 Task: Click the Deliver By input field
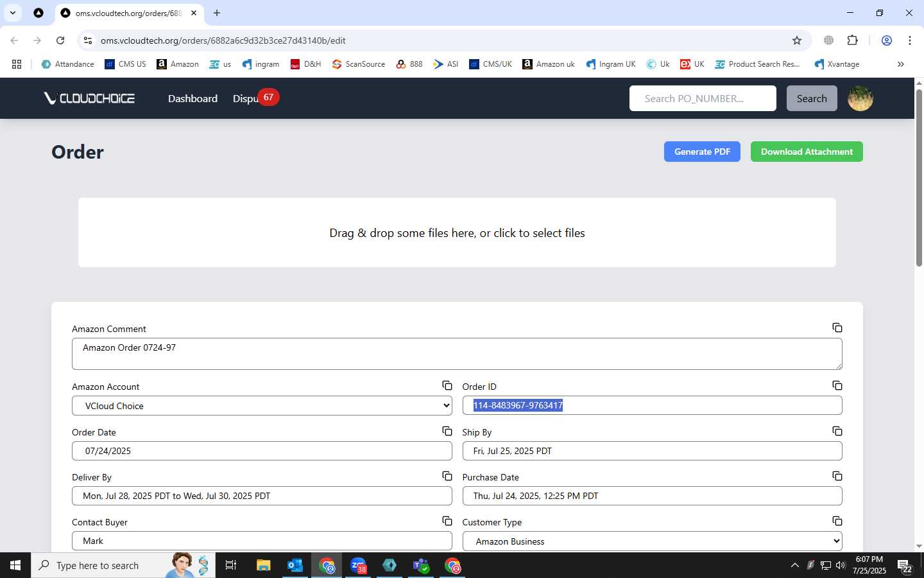coord(262,496)
